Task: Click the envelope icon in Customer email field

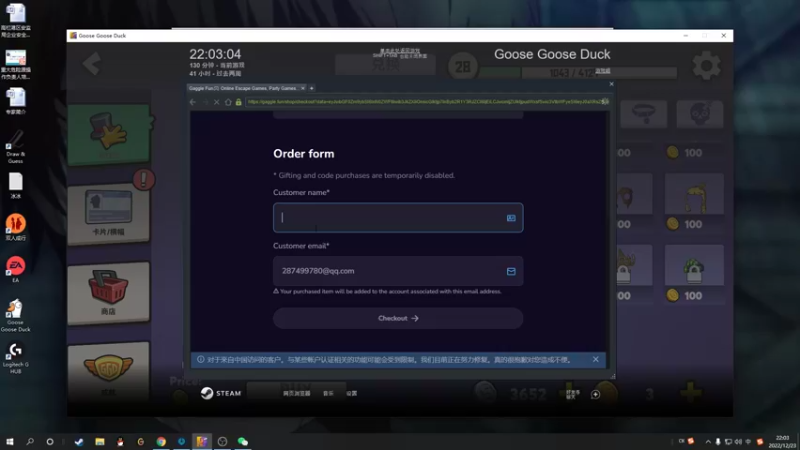Action: coord(511,271)
